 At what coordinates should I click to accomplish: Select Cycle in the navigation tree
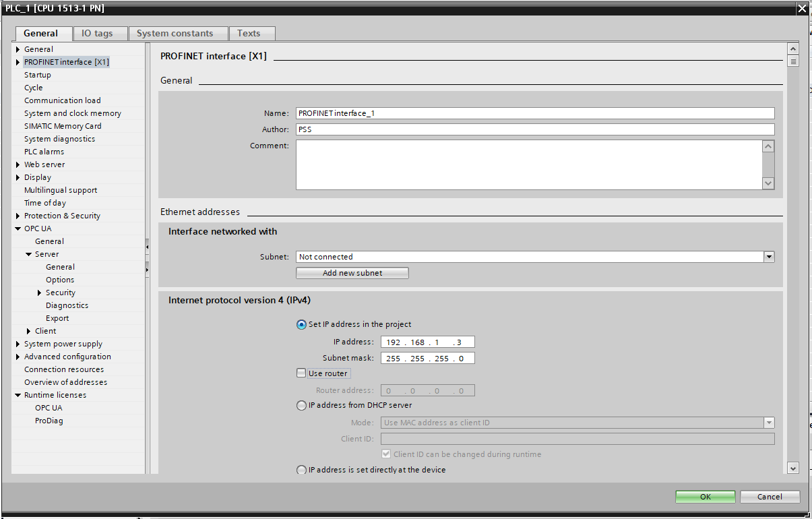[x=34, y=88]
